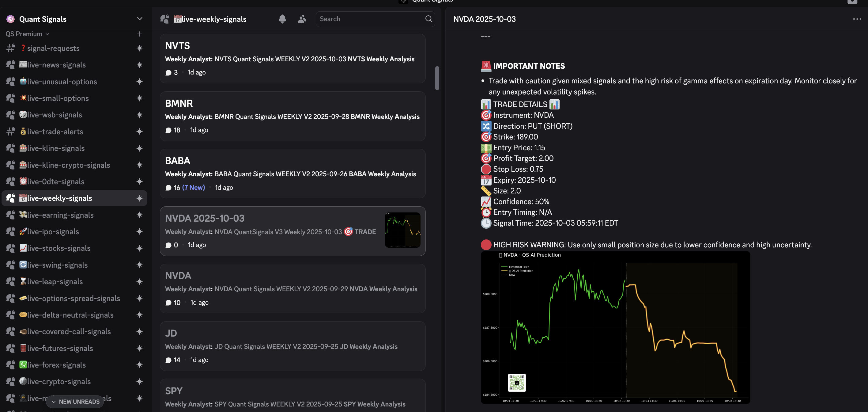Screen dimensions: 868x412
Task: Click star icon beside live-unusual-options
Action: [139, 82]
